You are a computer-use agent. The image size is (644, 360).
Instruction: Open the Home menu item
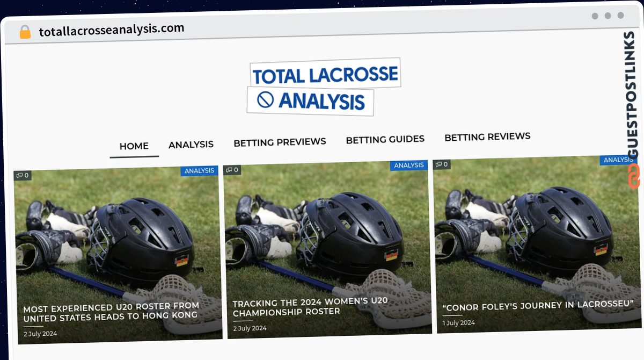coord(134,146)
